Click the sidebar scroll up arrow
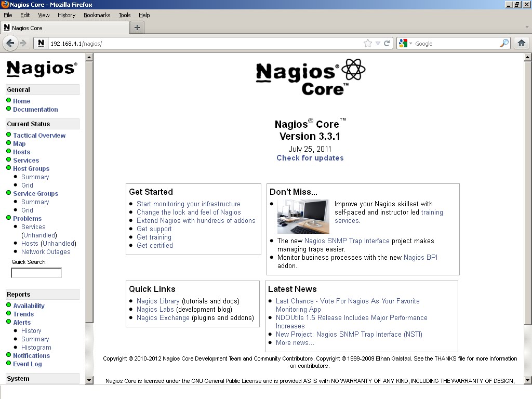The height and width of the screenshot is (399, 532). (89, 57)
